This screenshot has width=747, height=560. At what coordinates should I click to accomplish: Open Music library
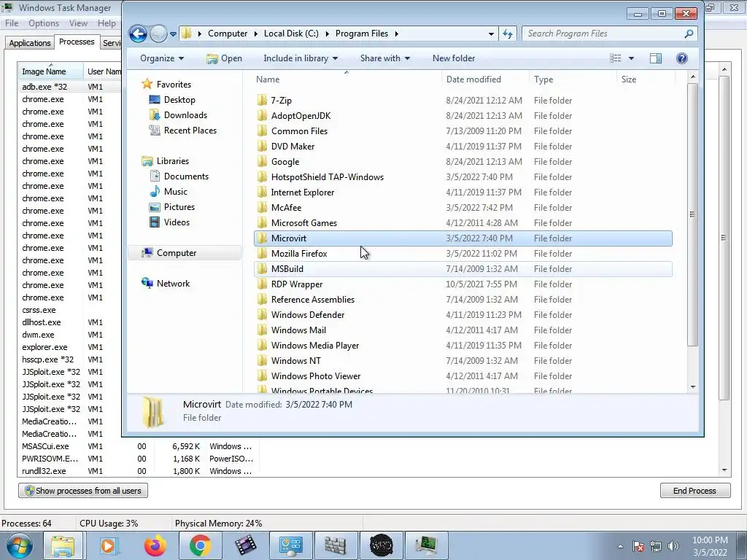[x=175, y=192]
